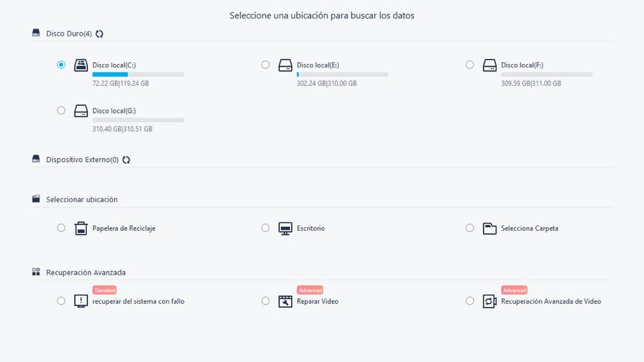The width and height of the screenshot is (644, 362).
Task: Refresh the Dispositivo Externo list
Action: (126, 160)
